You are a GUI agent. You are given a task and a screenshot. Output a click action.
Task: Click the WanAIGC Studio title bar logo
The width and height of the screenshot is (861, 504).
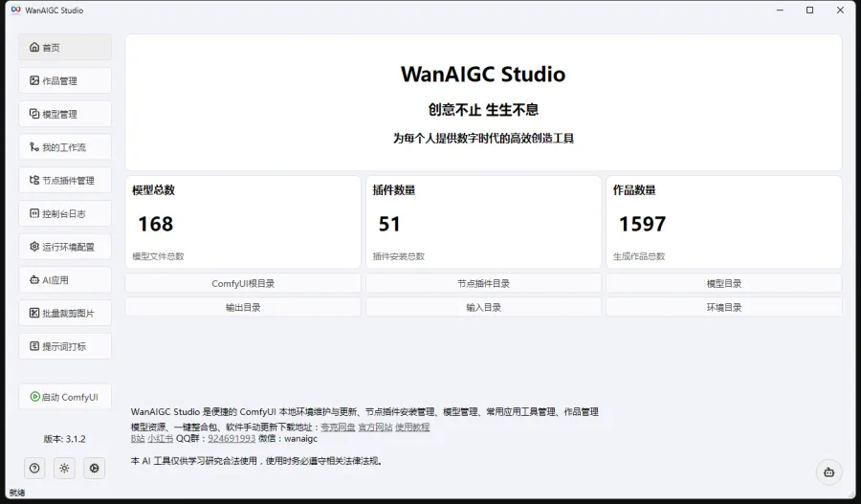coord(16,10)
